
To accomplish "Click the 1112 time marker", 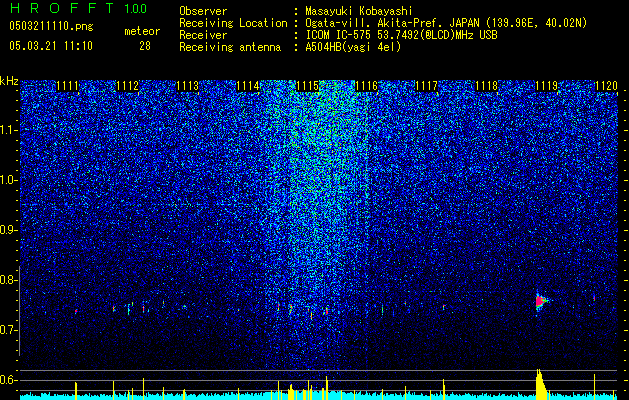I will 128,86.
